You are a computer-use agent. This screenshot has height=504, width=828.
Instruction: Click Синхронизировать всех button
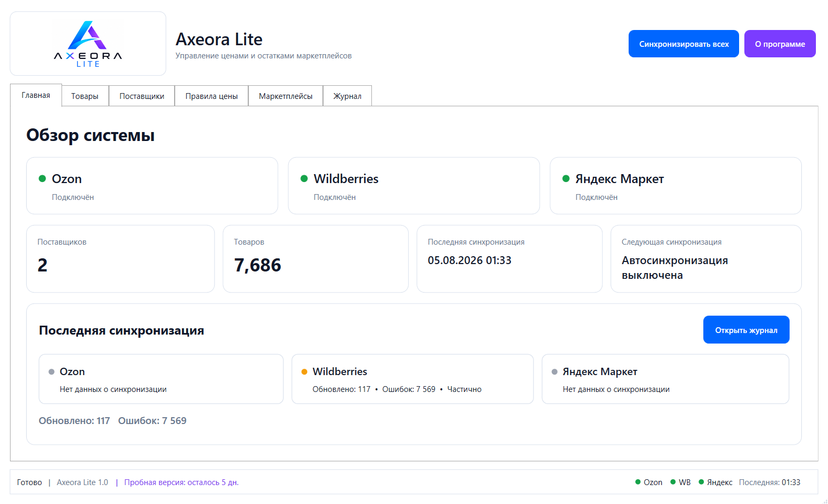pos(684,44)
